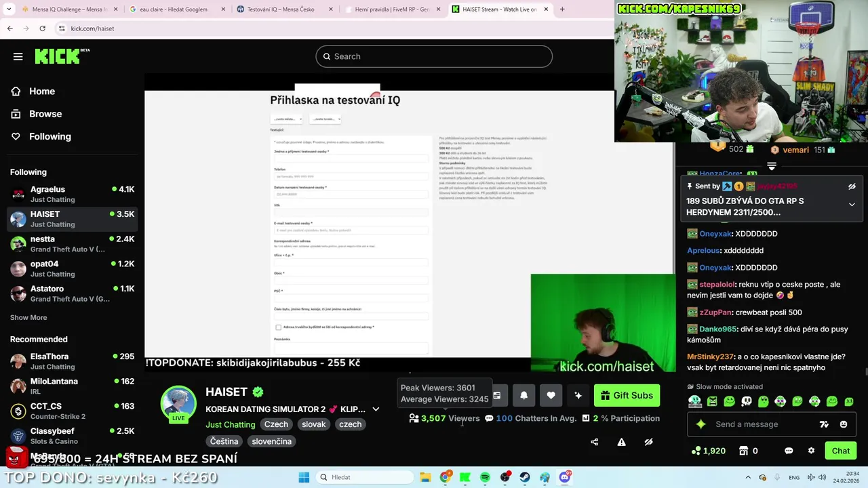Reload the page

42,28
